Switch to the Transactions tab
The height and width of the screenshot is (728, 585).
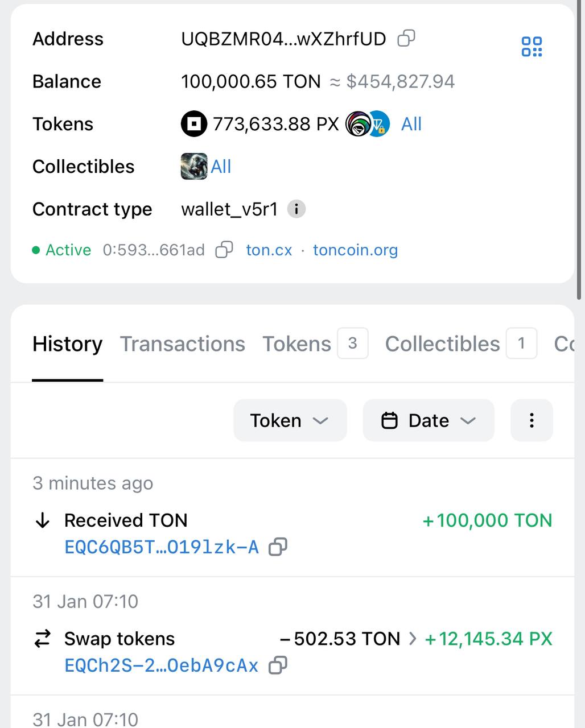click(182, 344)
